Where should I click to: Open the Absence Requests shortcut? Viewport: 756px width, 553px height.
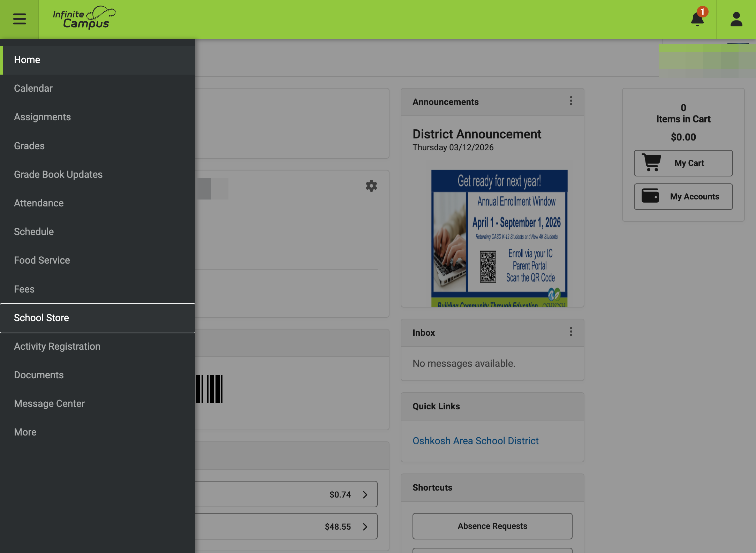coord(492,526)
